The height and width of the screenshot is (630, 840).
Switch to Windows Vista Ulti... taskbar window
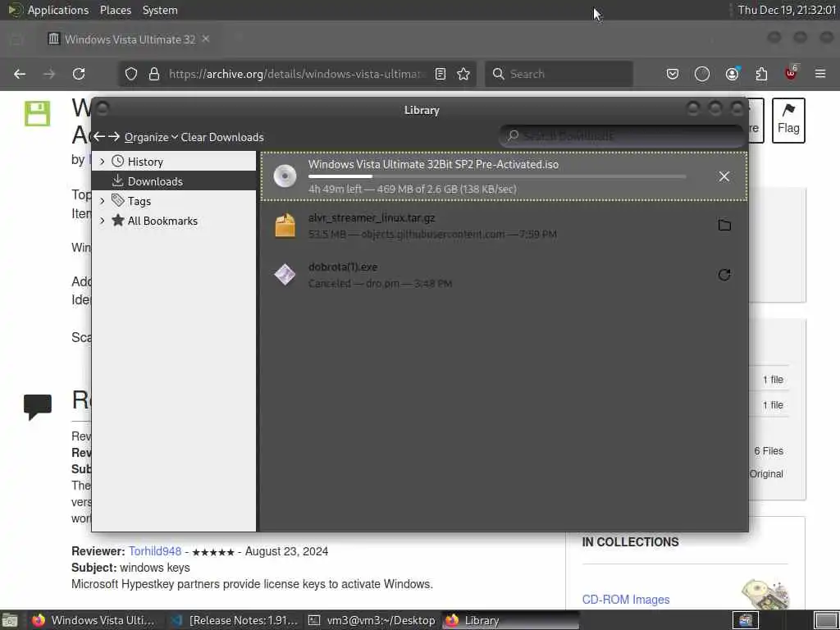click(x=94, y=620)
